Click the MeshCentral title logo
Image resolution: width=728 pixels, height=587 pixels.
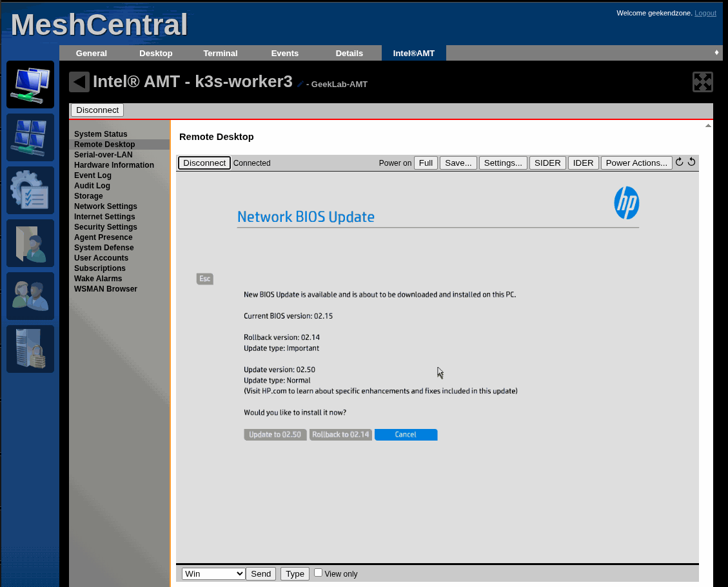(99, 25)
